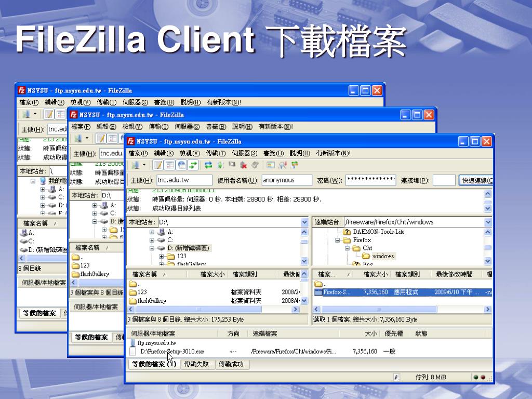Expand the A: drive in front local tree
Screen dimensions: 532x399
152,232
